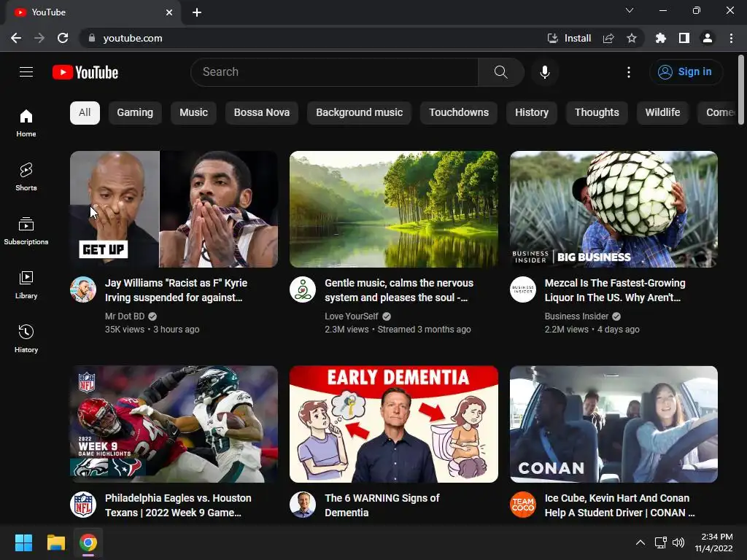Click the Business Insider channel name
Image resolution: width=747 pixels, height=560 pixels.
576,316
